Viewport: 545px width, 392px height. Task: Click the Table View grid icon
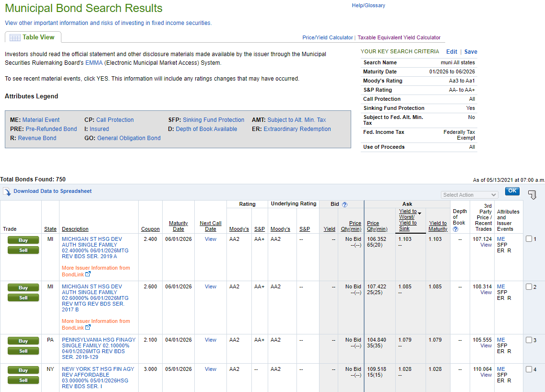(x=15, y=37)
